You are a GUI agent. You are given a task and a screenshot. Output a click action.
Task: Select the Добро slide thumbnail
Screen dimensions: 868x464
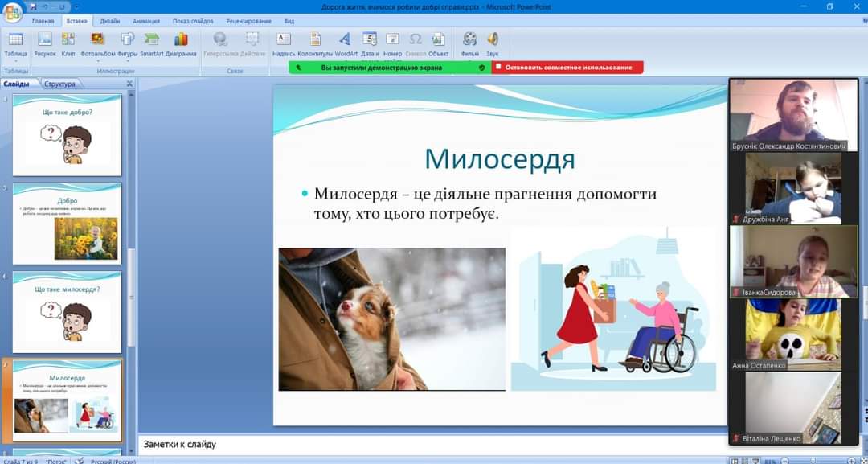67,224
